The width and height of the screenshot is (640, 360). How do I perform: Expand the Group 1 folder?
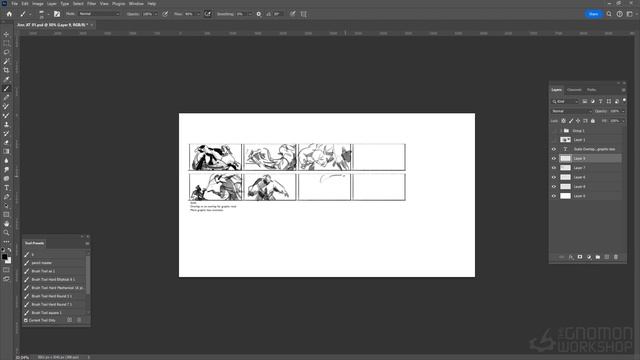(561, 131)
